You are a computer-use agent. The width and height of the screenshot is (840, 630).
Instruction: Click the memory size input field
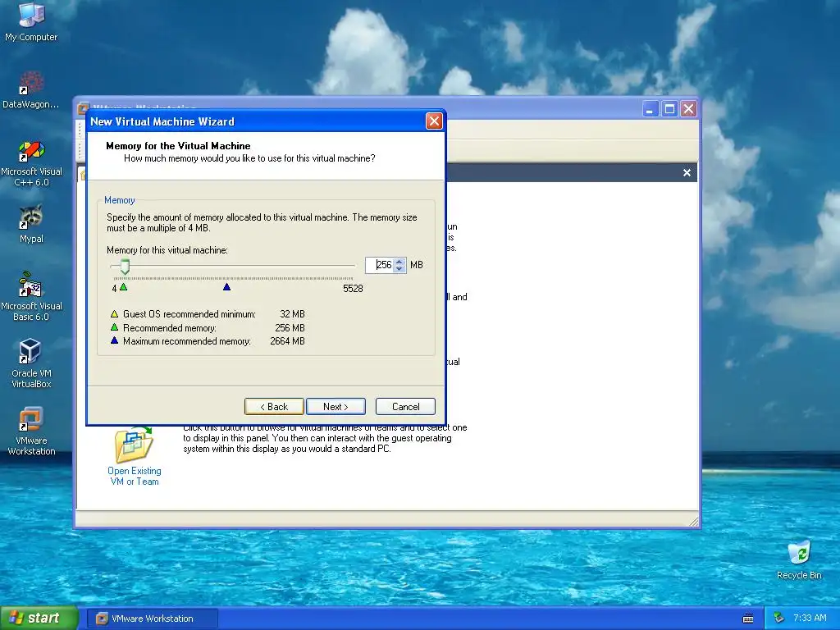pos(380,265)
